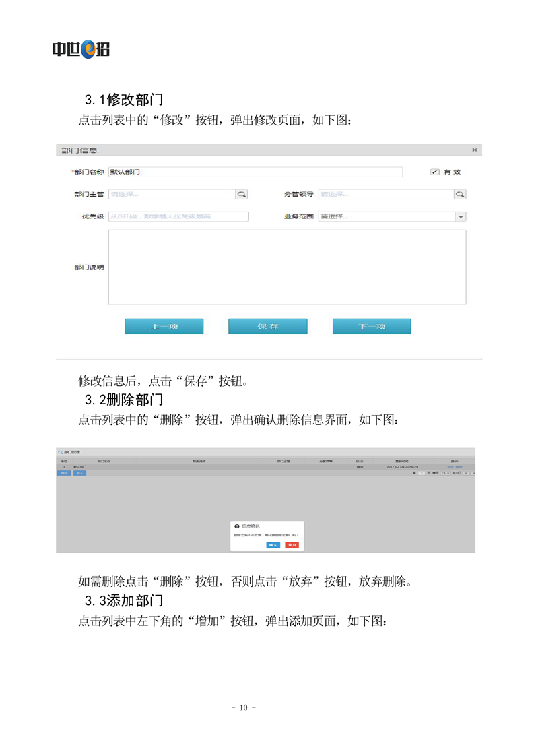Click the search icon beside 部门主管 field
Screen dimensions: 534x756
point(241,194)
